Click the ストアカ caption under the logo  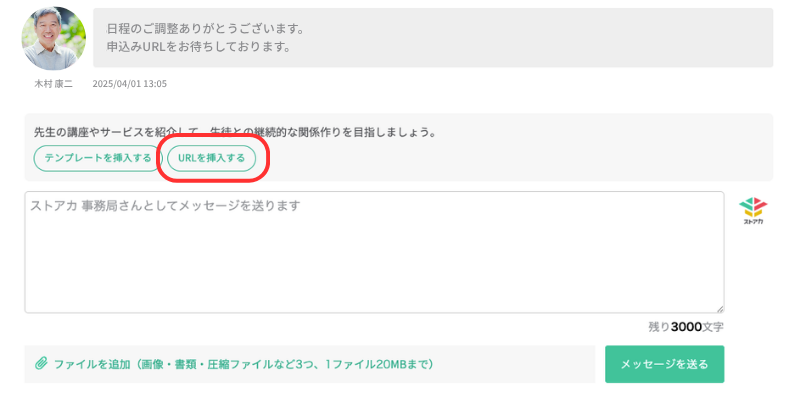753,221
